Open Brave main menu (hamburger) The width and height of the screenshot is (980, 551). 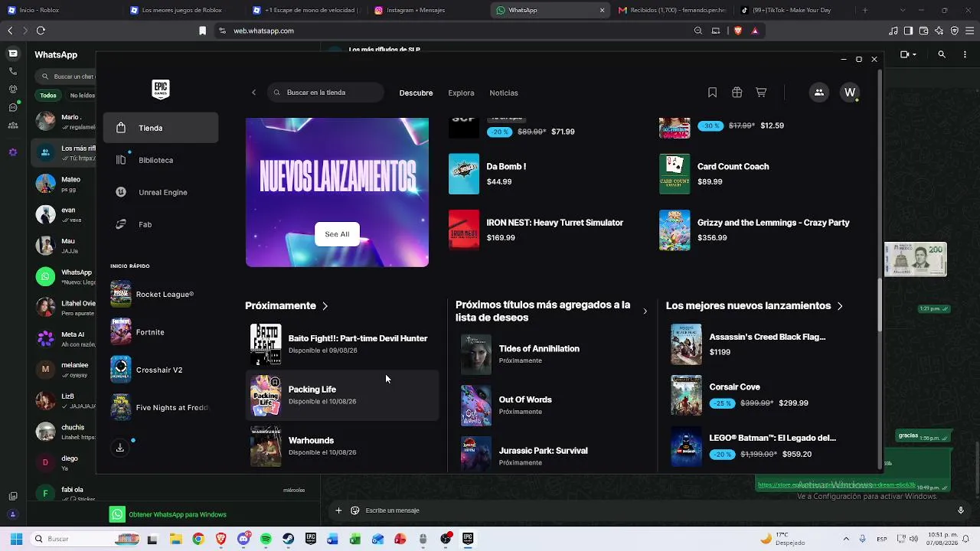[970, 31]
